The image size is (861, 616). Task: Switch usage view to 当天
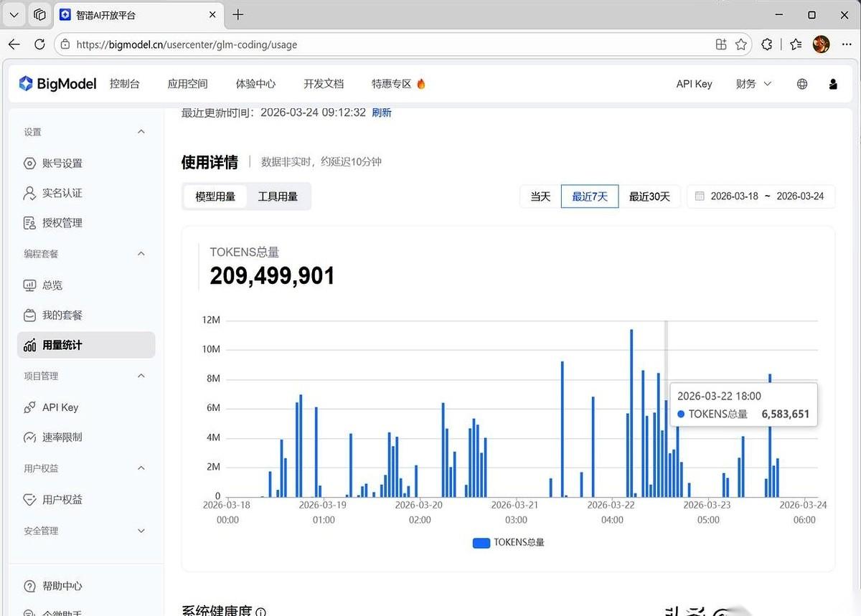540,196
